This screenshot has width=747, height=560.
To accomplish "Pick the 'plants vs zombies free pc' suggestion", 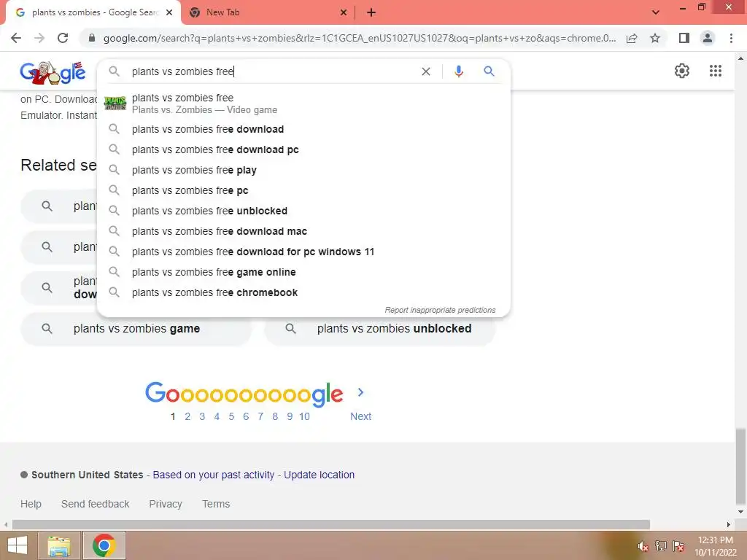I will (303, 190).
